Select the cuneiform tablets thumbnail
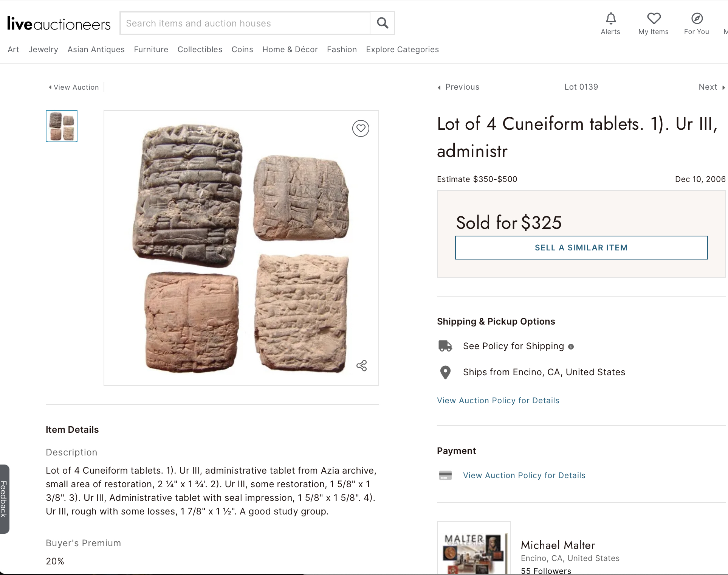728x575 pixels. click(x=62, y=126)
